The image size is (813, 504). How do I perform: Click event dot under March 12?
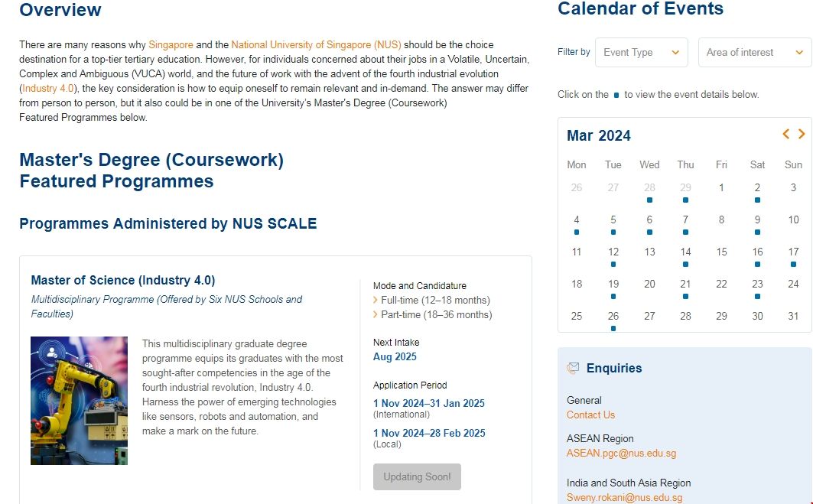[613, 265]
